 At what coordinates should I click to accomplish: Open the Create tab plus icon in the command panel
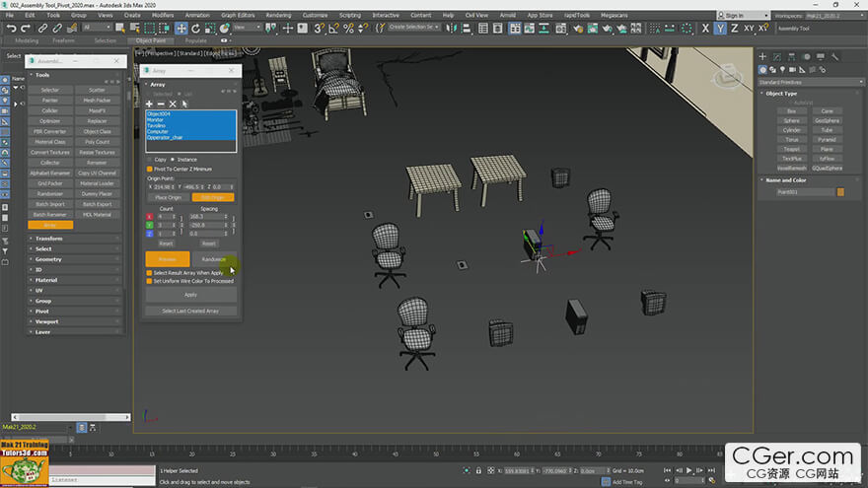click(762, 56)
